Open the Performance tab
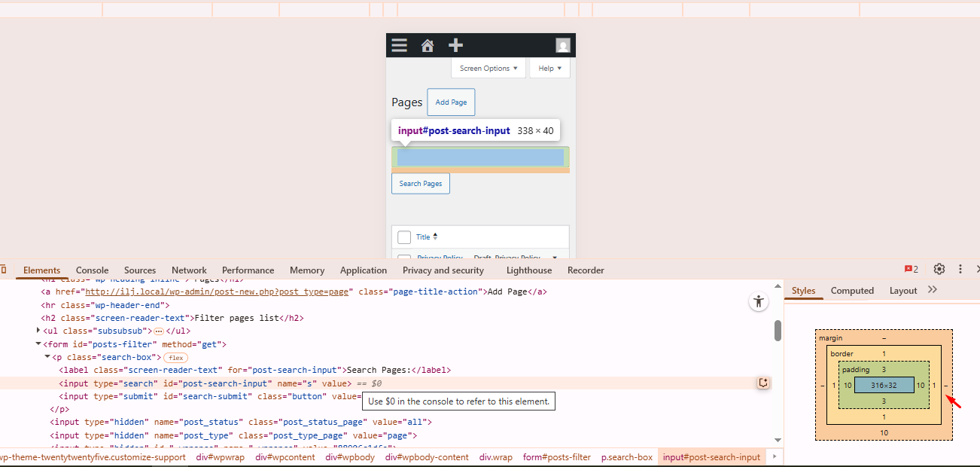The width and height of the screenshot is (980, 467). pyautogui.click(x=248, y=270)
